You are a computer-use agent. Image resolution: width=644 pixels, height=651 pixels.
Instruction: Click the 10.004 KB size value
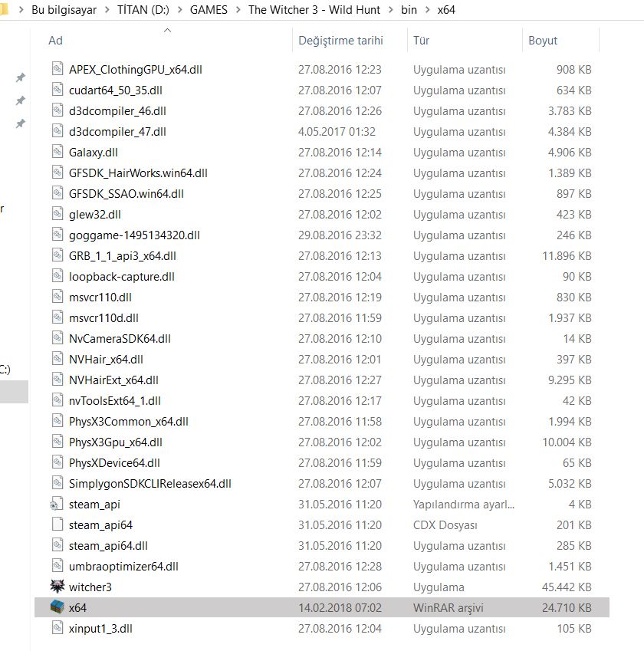pos(567,442)
